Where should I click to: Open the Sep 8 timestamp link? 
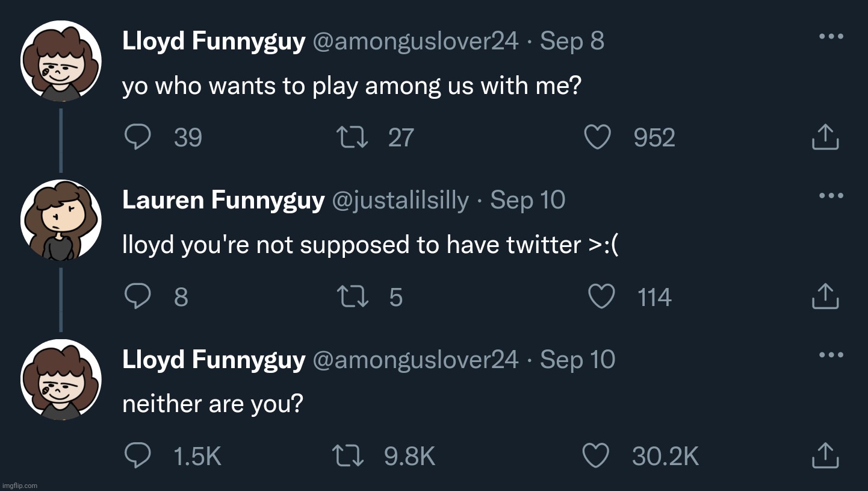click(572, 41)
